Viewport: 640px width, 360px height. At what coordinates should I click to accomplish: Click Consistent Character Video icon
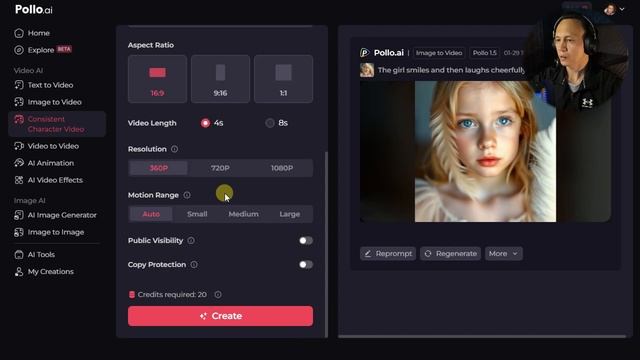coord(19,119)
